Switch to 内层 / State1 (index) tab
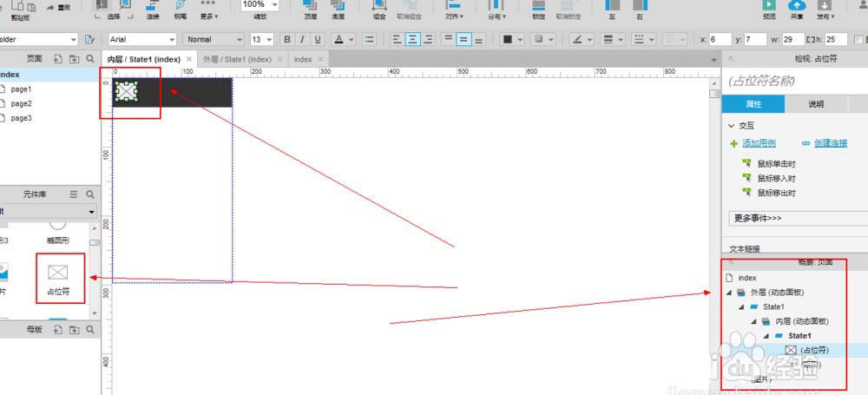The width and height of the screenshot is (868, 395). 144,59
